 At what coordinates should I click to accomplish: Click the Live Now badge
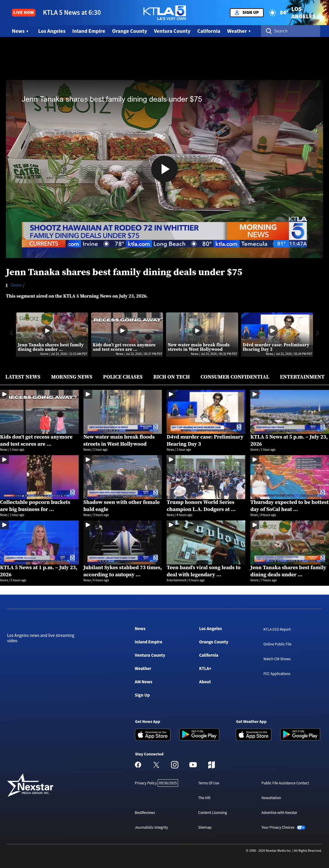(24, 12)
